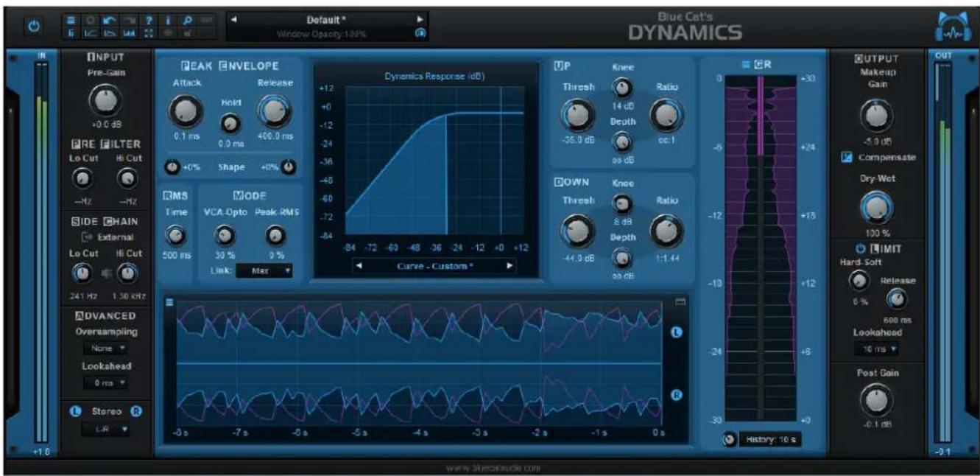Click the History: 10 s field
Image resolution: width=980 pixels, height=476 pixels.
(770, 440)
